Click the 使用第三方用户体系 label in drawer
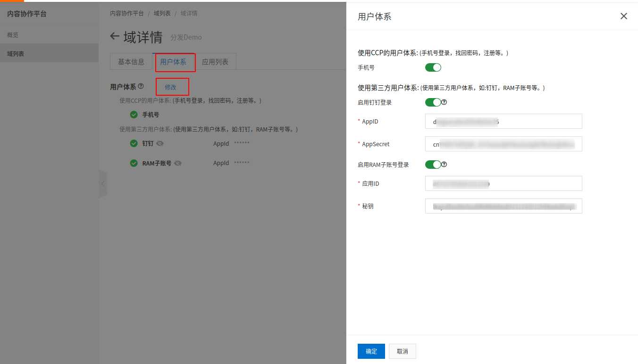 click(x=388, y=88)
